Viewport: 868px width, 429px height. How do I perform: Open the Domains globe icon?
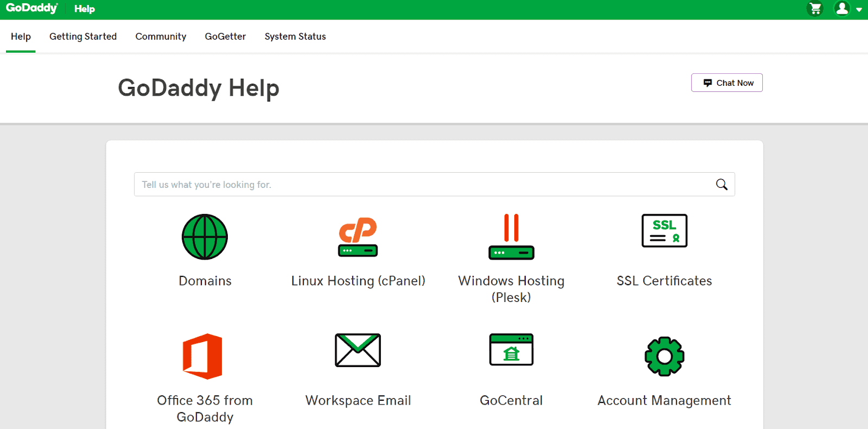(205, 237)
